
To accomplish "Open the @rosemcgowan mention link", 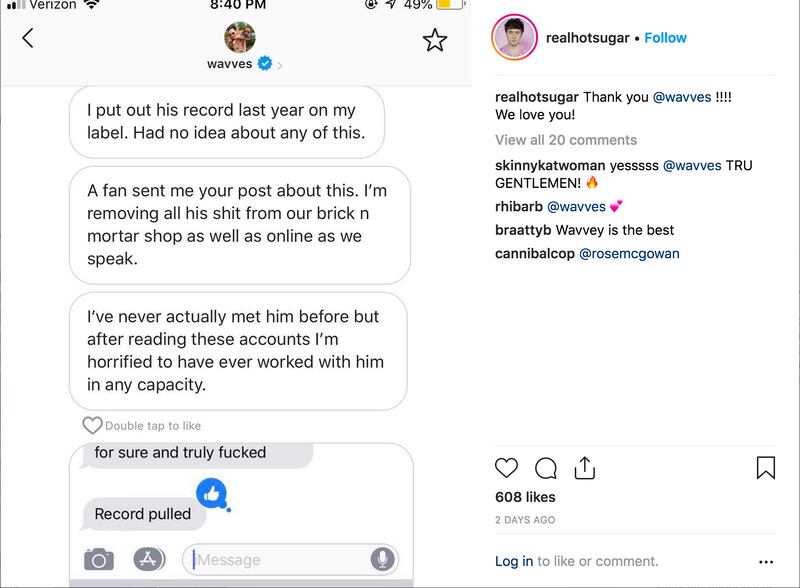I will [629, 254].
